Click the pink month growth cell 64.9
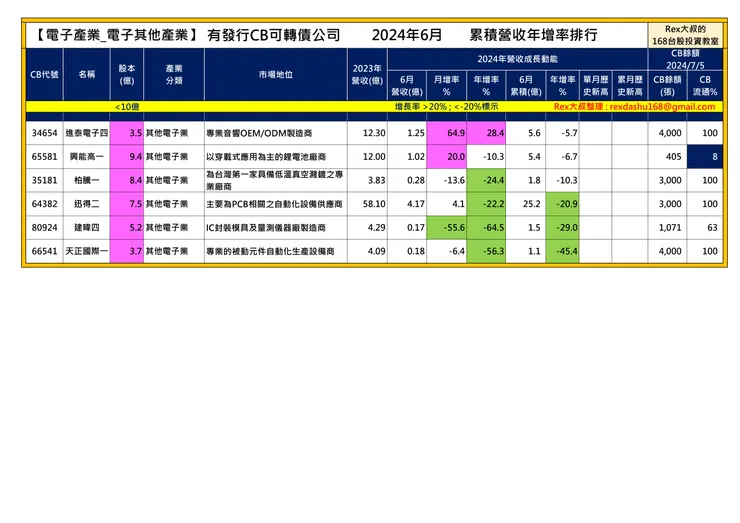The image size is (740, 523). coord(446,133)
